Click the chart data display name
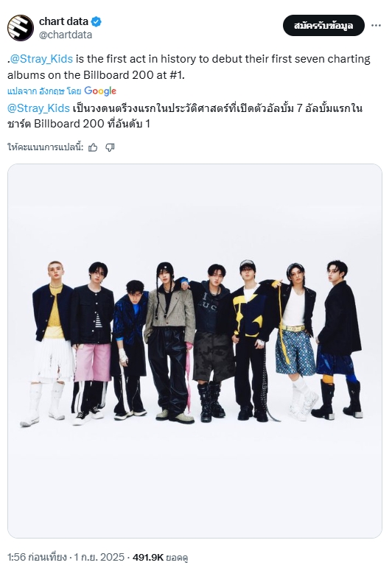392x568 pixels. coord(63,22)
